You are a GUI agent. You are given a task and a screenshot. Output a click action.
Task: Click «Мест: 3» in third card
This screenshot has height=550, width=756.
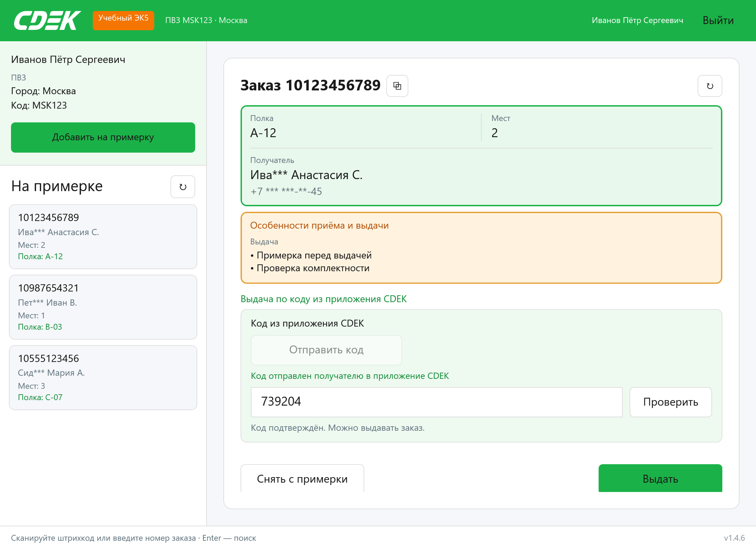31,386
